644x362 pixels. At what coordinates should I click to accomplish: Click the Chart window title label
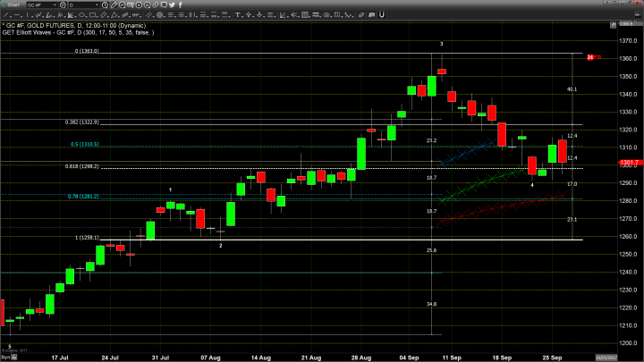click(x=13, y=5)
